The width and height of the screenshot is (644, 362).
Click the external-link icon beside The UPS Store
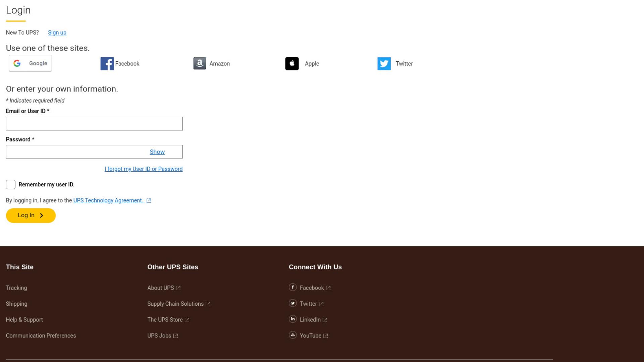[187, 320]
